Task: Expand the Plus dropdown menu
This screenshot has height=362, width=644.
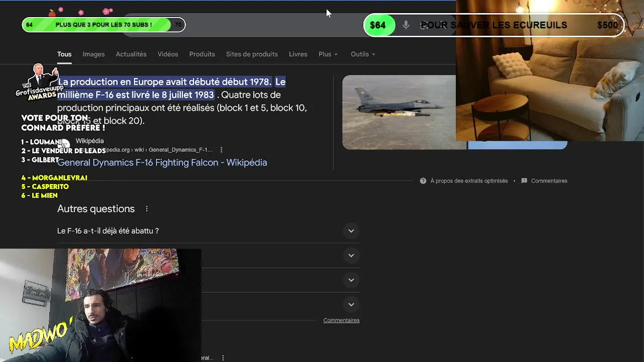Action: click(x=328, y=54)
